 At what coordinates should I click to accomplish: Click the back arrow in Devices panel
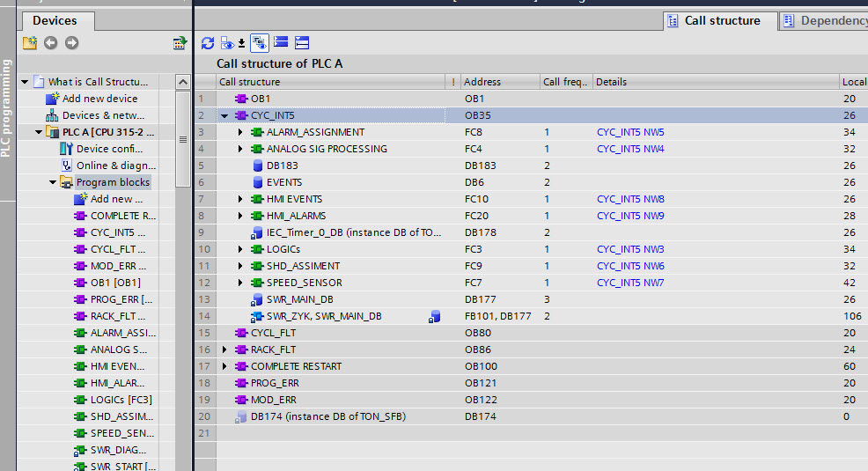click(51, 42)
